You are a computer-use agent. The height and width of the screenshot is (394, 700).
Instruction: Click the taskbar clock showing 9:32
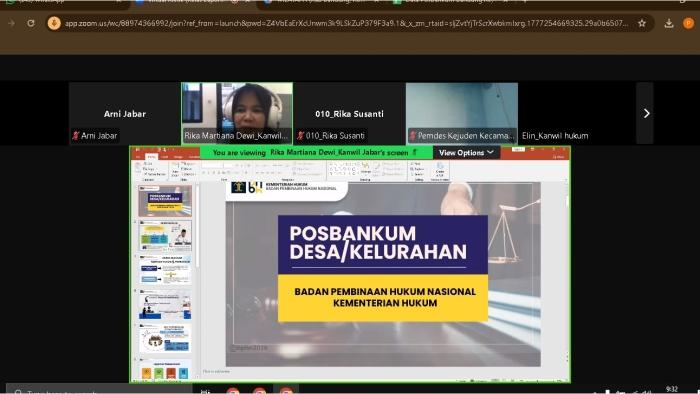pos(671,390)
